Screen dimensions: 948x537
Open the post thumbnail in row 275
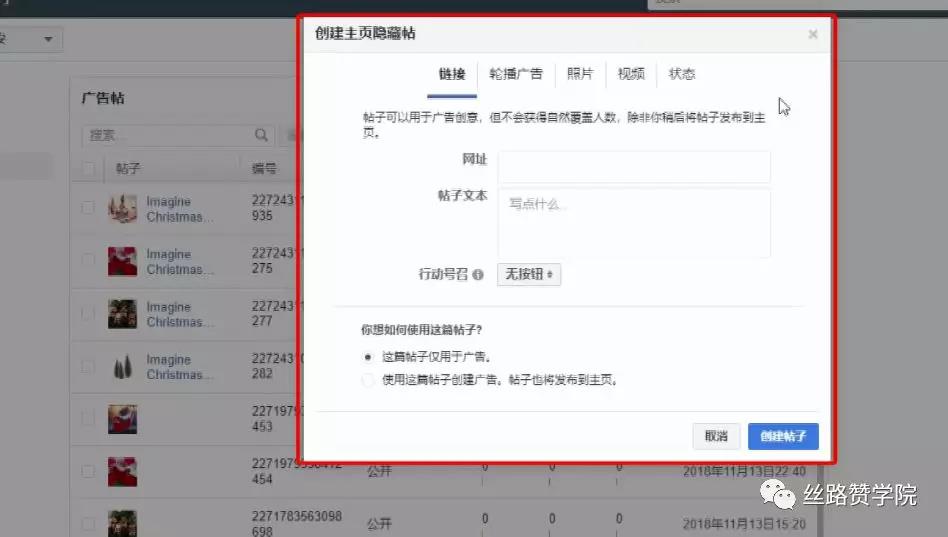pos(122,261)
